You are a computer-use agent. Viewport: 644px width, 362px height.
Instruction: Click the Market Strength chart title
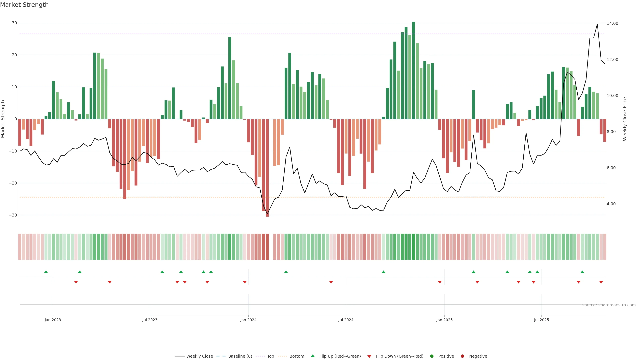(24, 5)
